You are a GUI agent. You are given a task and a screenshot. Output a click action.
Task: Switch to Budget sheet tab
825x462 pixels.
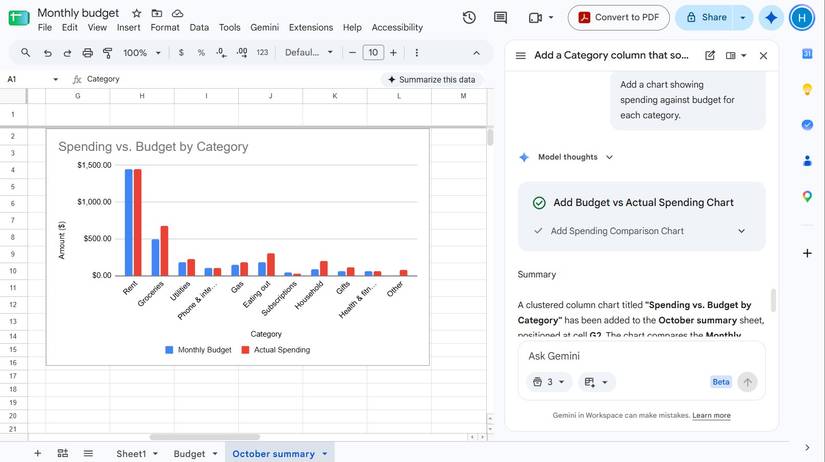(x=189, y=454)
